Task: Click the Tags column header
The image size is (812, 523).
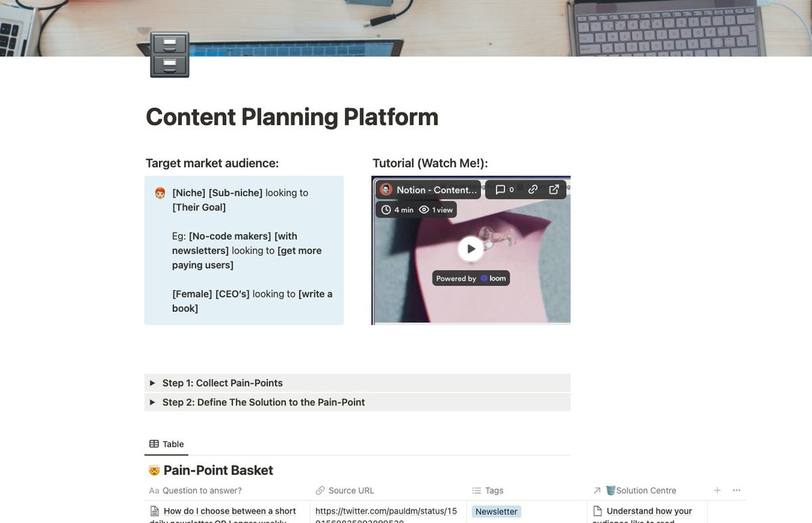Action: 487,491
